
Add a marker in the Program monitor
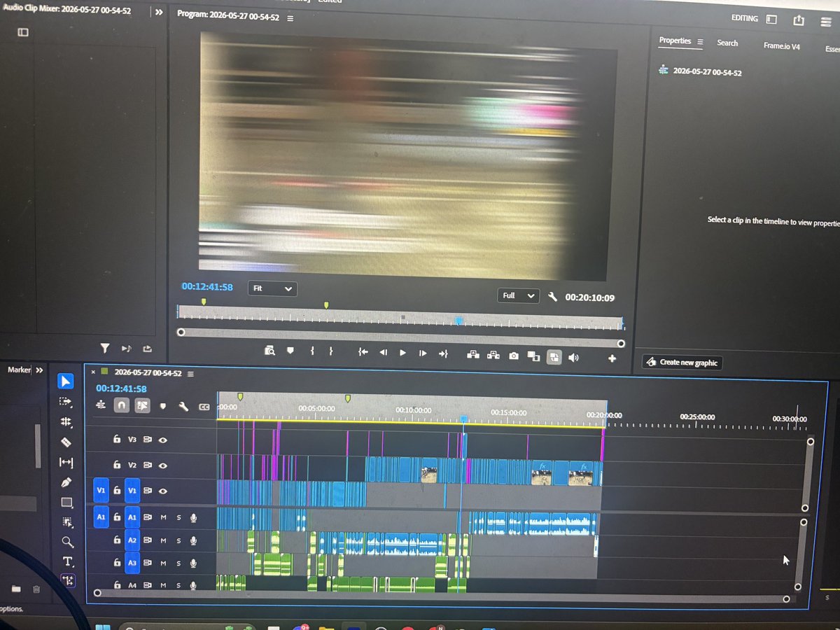pos(290,352)
